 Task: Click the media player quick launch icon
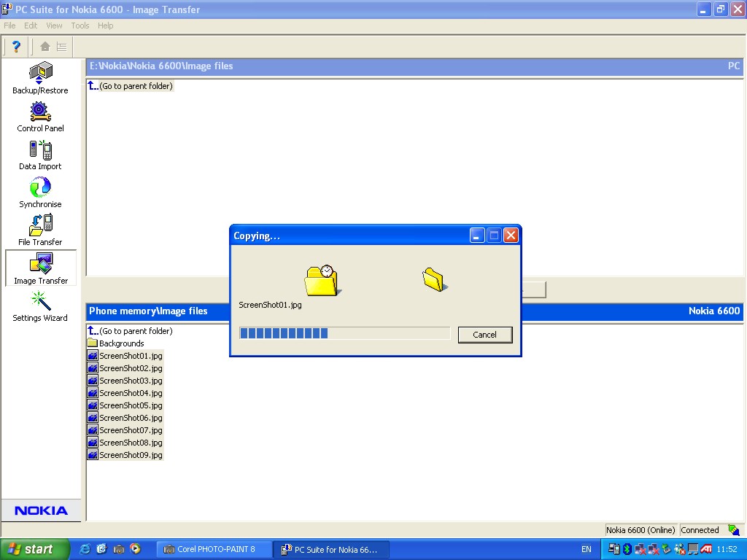[135, 549]
